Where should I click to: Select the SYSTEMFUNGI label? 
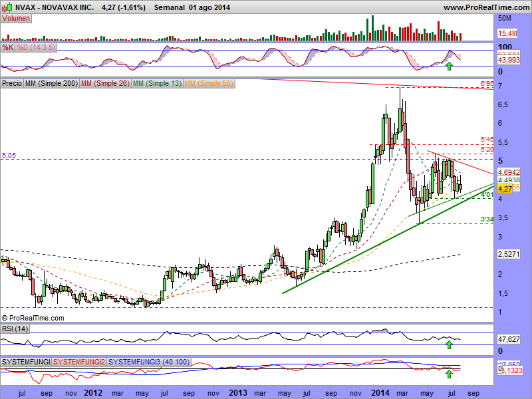coord(26,362)
